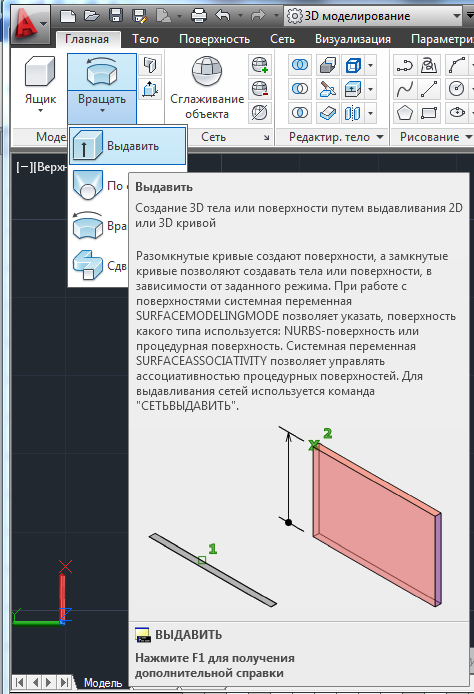Click the Slice knife icon

pyautogui.click(x=328, y=89)
